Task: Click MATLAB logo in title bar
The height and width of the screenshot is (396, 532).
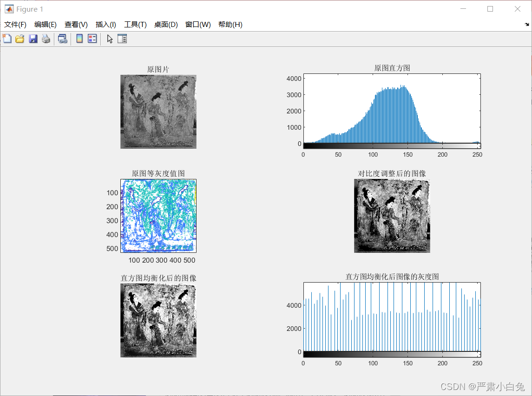Action: pyautogui.click(x=9, y=9)
